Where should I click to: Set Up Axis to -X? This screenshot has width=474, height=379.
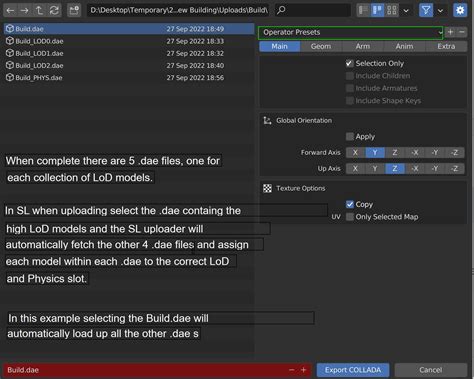coord(415,168)
